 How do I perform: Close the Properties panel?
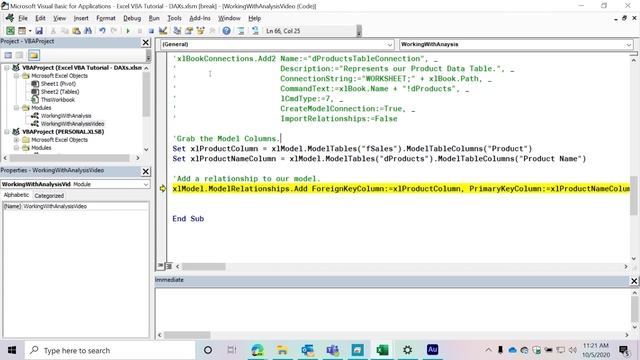(x=146, y=171)
